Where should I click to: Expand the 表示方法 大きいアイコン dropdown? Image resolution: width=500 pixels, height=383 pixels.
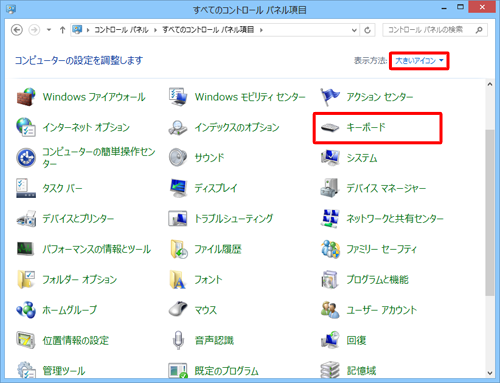click(x=419, y=61)
